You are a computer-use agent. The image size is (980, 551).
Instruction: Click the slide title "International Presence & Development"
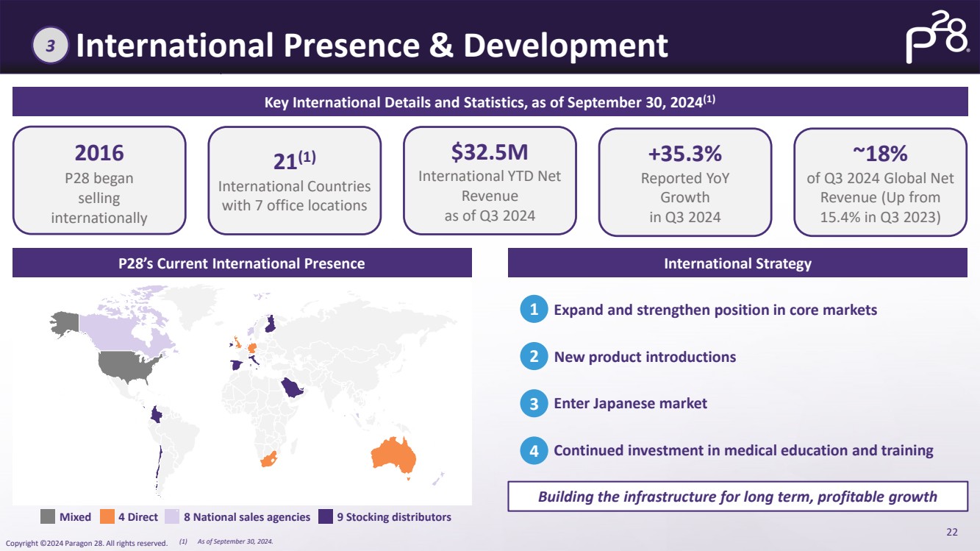[x=372, y=46]
